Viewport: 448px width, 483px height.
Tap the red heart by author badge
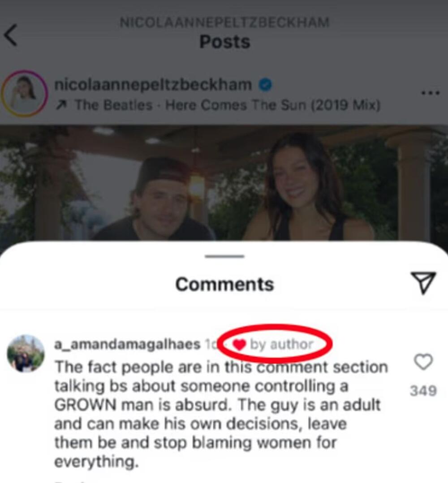coord(273,344)
